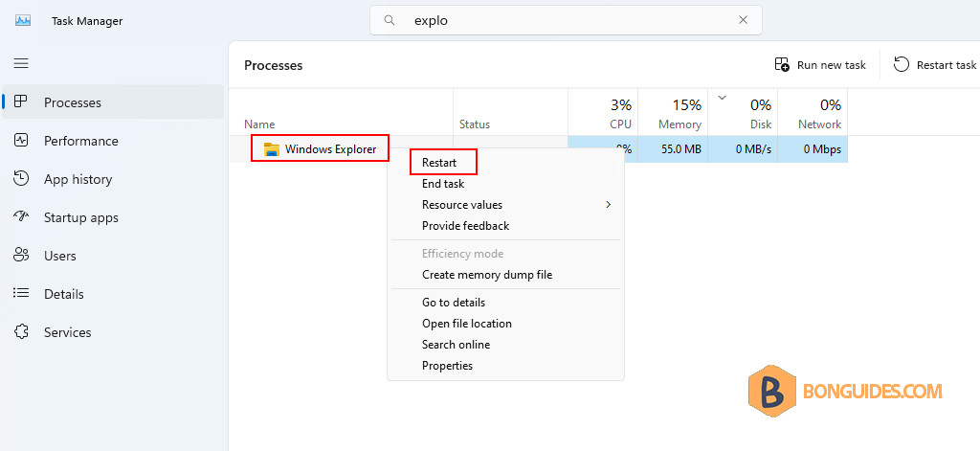Open the hamburger navigation menu
Image resolution: width=980 pixels, height=451 pixels.
click(21, 63)
